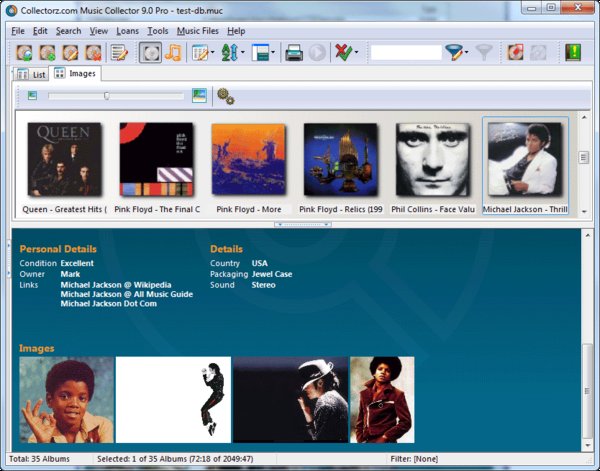Screen dimensions: 600x471
Task: Open Michael Jackson @ All Music Guide link
Action: tap(127, 294)
